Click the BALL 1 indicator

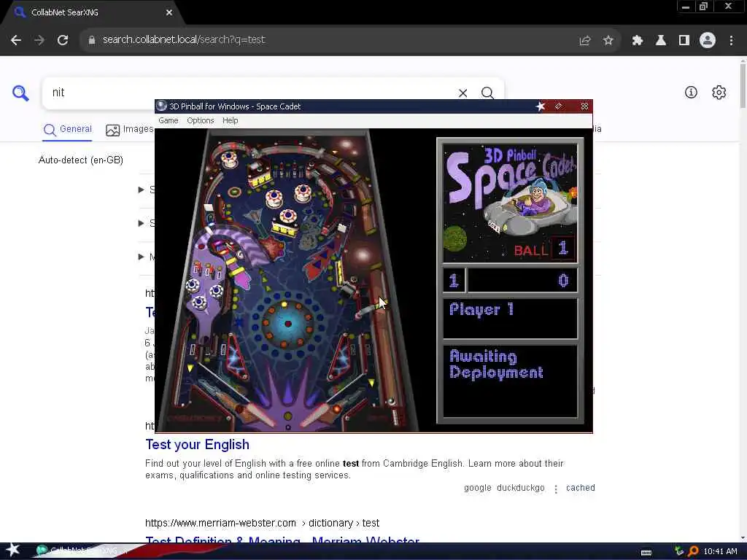[544, 249]
